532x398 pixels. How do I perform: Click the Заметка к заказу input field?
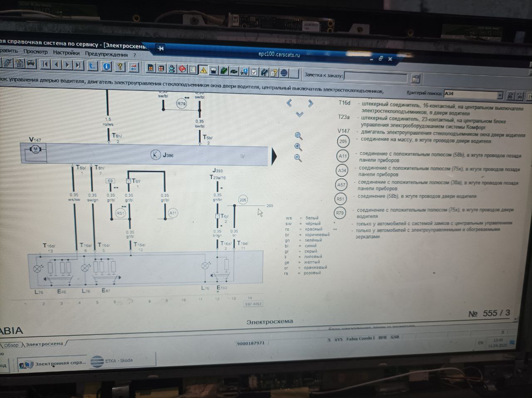[x=376, y=77]
